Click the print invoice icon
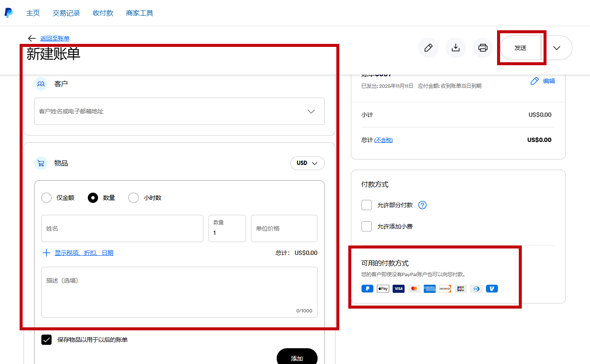590x364 pixels. 483,48
